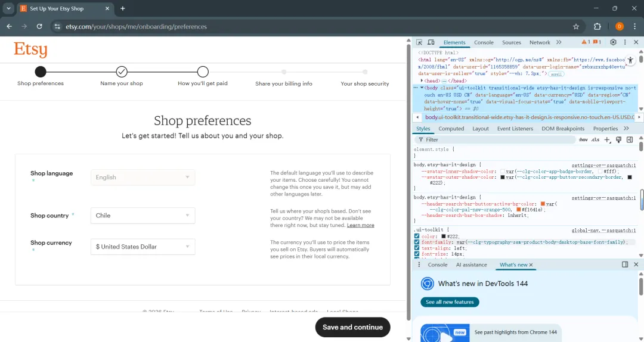
Task: Open the Computed styles tab
Action: 451,129
